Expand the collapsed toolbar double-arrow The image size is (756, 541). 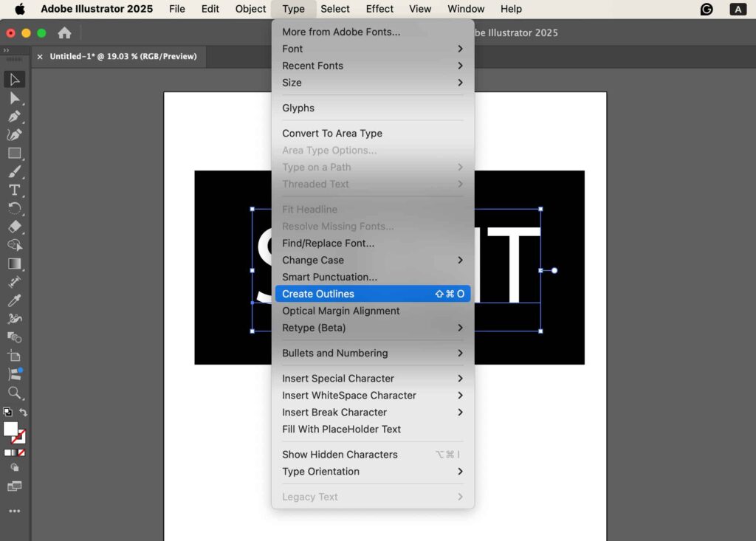pos(7,50)
